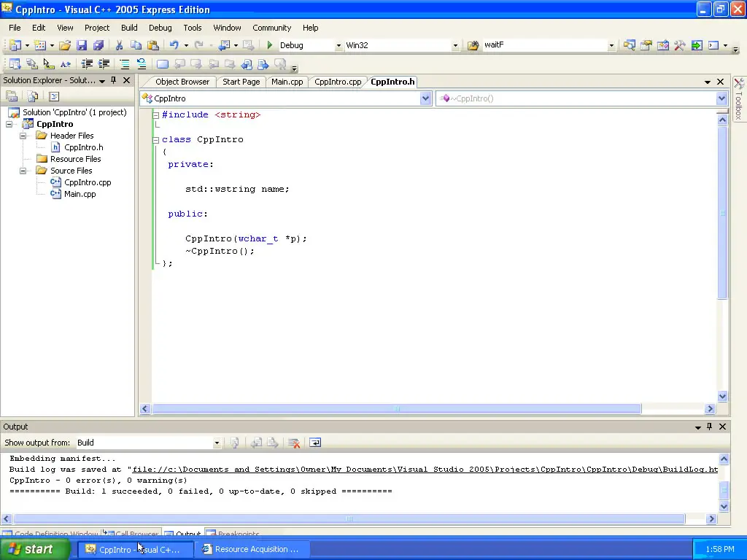747x560 pixels.
Task: Switch to the CppIntro.cpp tab
Action: click(x=338, y=82)
